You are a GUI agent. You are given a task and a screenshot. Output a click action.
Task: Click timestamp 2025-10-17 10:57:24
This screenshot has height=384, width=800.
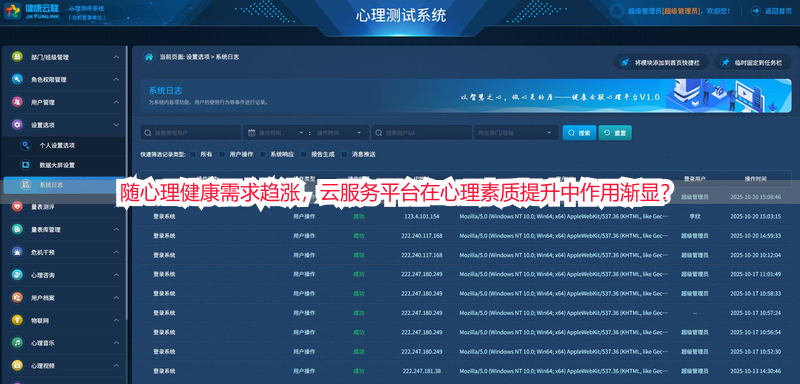pos(755,313)
